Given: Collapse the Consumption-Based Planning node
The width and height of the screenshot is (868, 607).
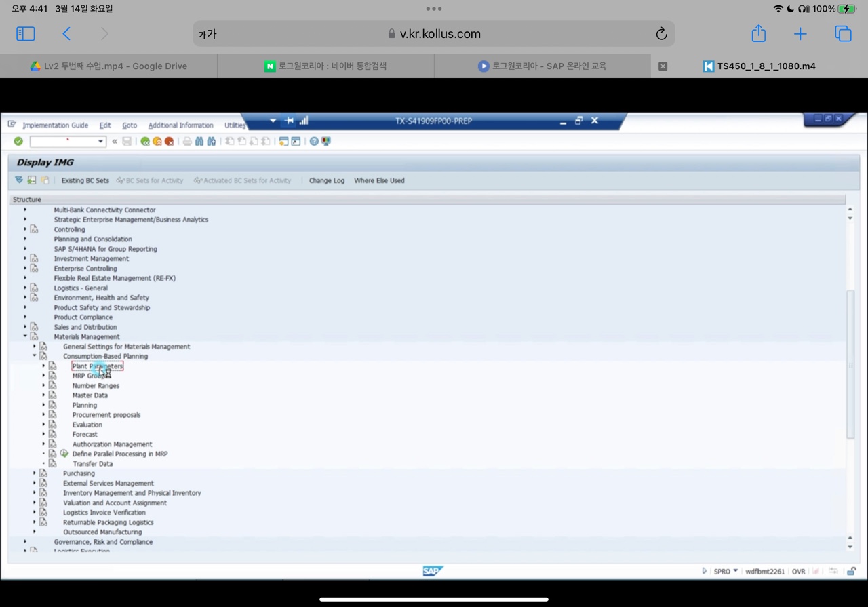Looking at the screenshot, I should point(35,356).
